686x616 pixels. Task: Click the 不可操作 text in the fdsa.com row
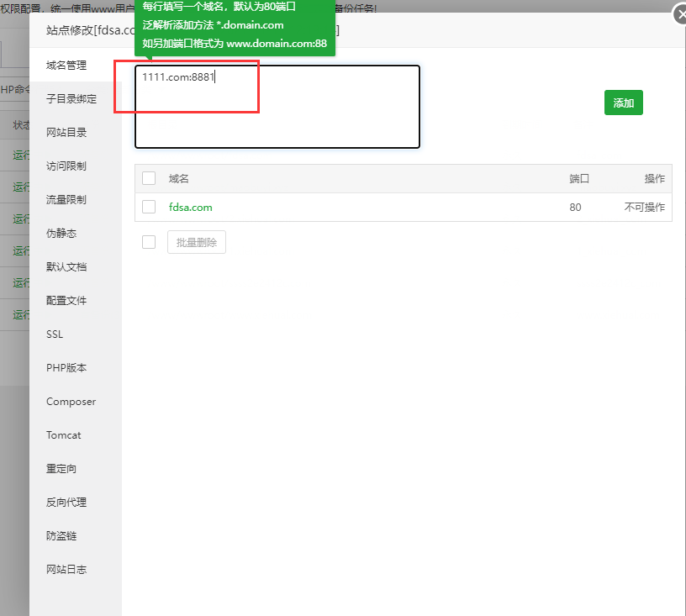645,208
